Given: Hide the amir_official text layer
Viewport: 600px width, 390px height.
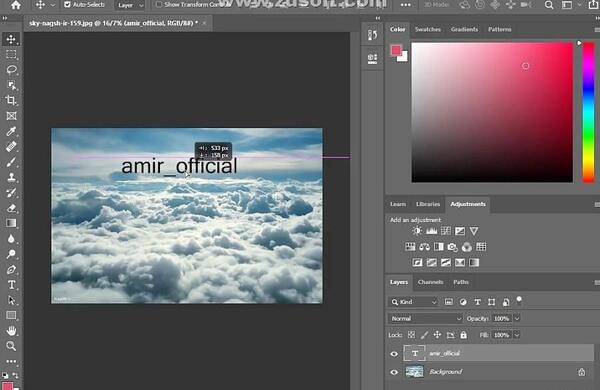Looking at the screenshot, I should pos(394,354).
